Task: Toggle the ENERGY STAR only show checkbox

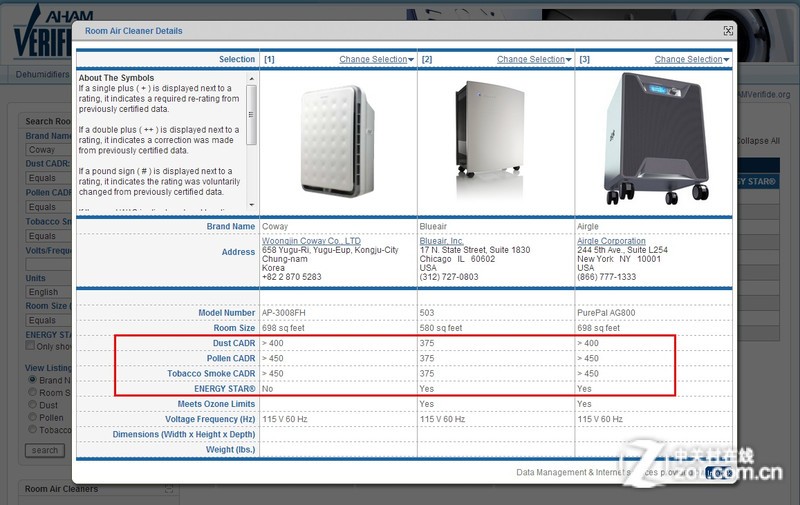Action: coord(31,345)
